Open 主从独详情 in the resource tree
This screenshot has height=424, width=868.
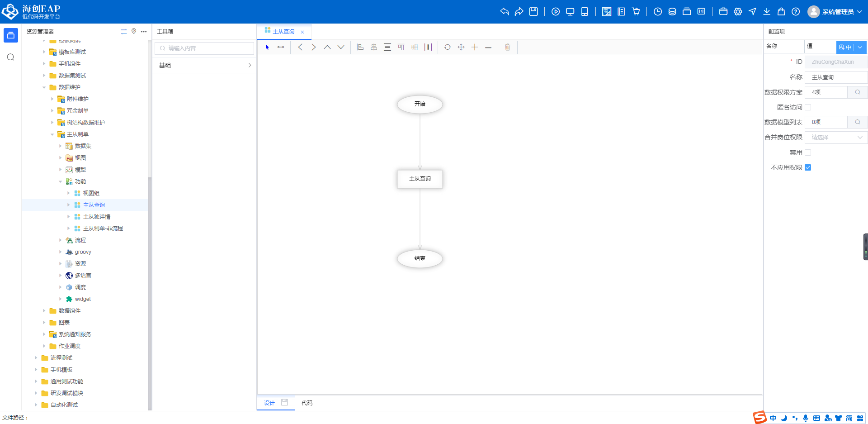96,217
